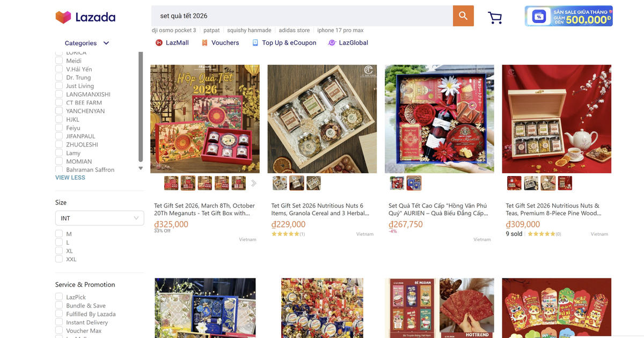The width and height of the screenshot is (644, 338).
Task: Expand the Categories dropdown chevron
Action: point(106,43)
